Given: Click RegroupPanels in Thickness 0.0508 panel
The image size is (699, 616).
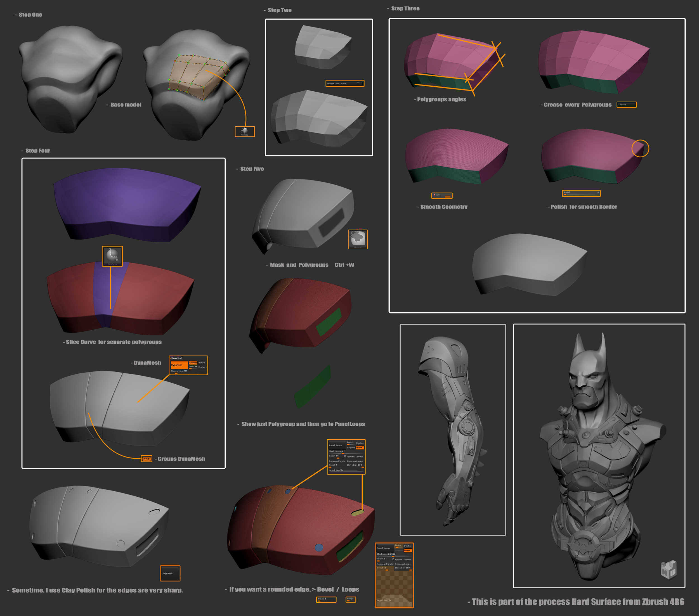Looking at the screenshot, I should tap(385, 564).
